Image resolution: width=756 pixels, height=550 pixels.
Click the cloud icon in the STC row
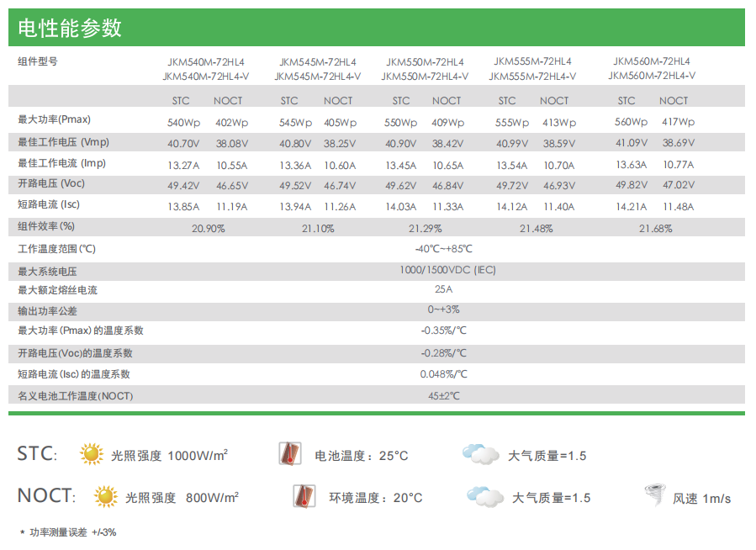[481, 454]
